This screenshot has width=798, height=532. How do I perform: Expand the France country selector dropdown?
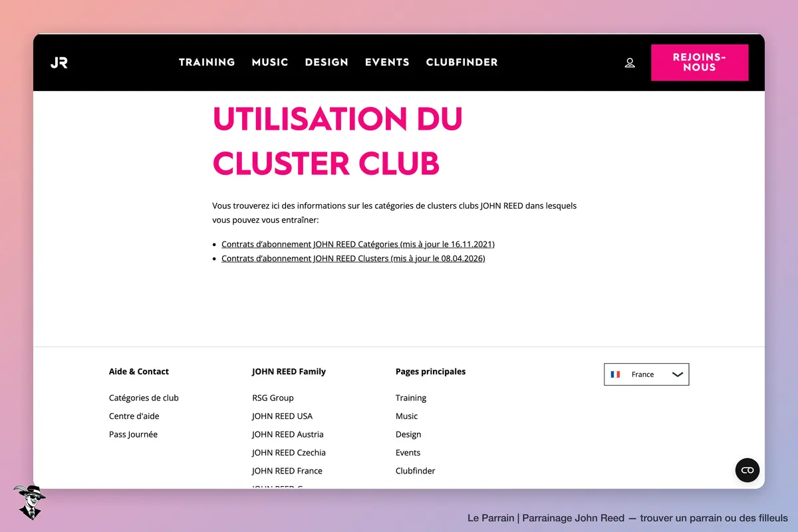(646, 374)
